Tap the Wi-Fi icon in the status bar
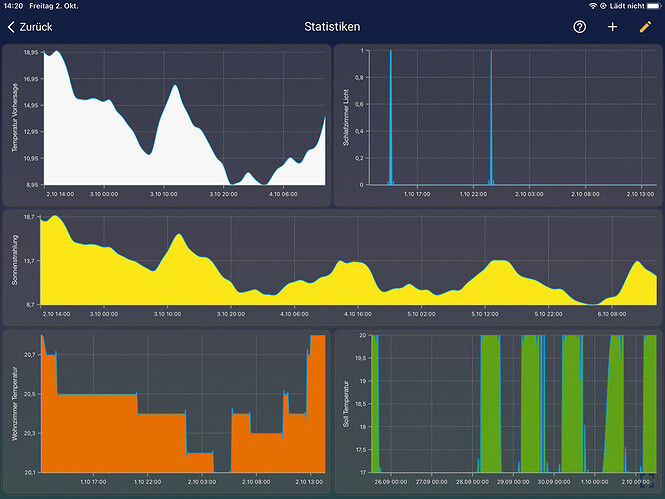The height and width of the screenshot is (499, 665). click(594, 6)
